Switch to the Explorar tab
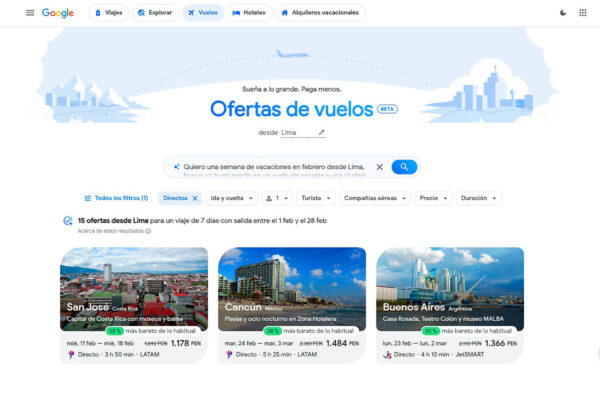600x398 pixels. [x=155, y=13]
